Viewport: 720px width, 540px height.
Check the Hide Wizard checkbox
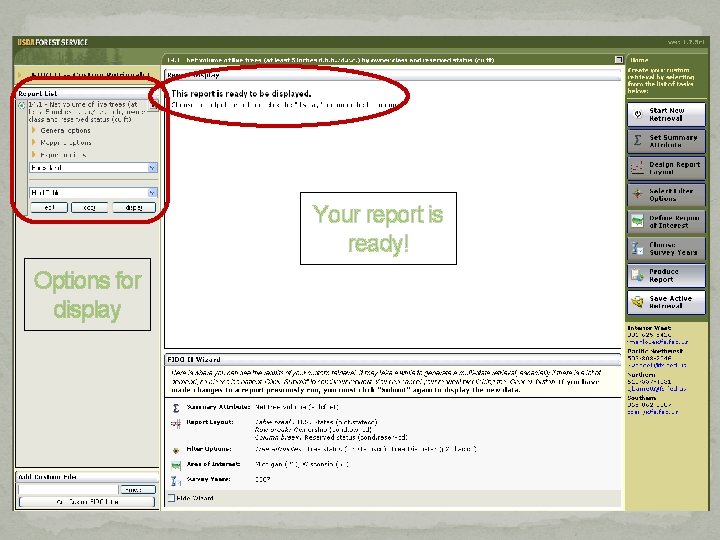coord(172,498)
